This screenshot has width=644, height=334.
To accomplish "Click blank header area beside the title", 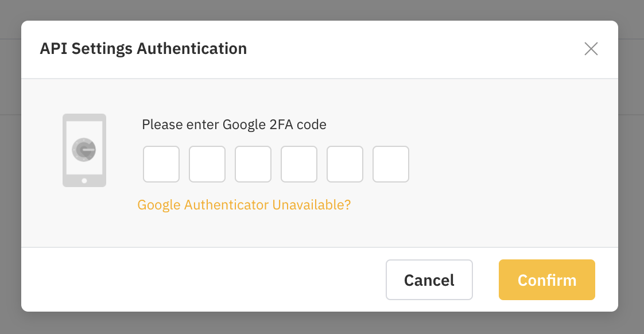I will 411,49.
